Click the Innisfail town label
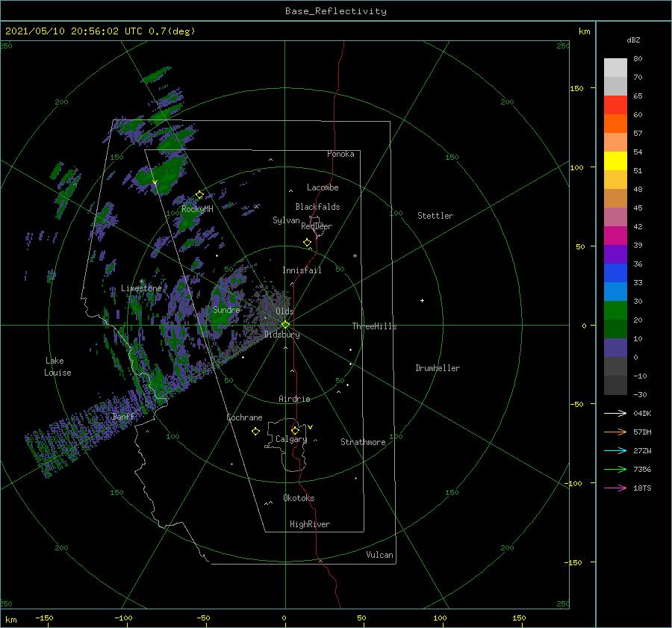 pyautogui.click(x=302, y=270)
